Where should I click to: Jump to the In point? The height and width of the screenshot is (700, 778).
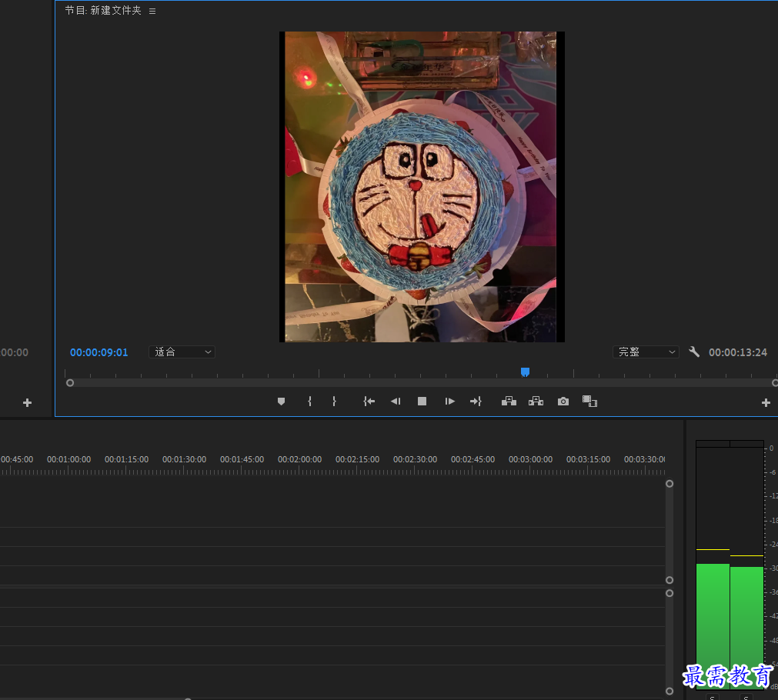(x=369, y=402)
